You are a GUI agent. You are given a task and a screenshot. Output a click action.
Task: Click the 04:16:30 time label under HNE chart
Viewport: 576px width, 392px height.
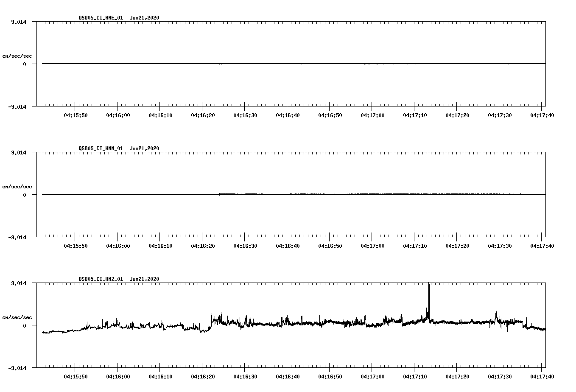[x=245, y=115]
